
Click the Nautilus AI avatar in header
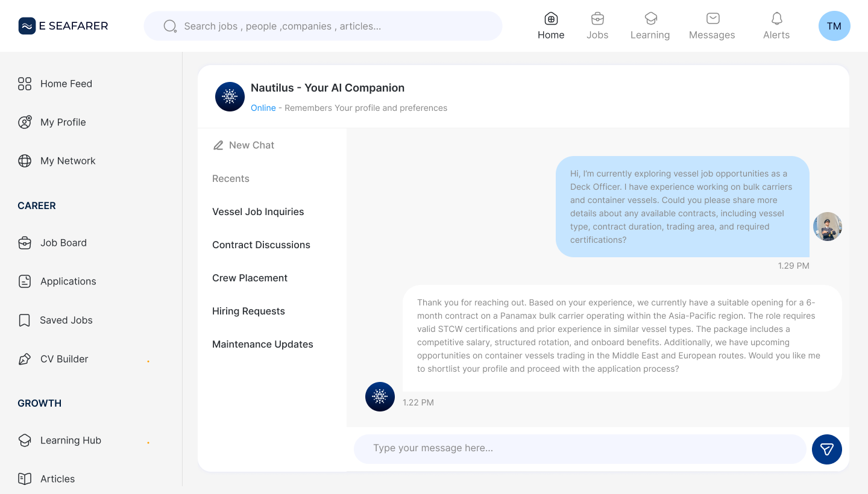coord(230,97)
